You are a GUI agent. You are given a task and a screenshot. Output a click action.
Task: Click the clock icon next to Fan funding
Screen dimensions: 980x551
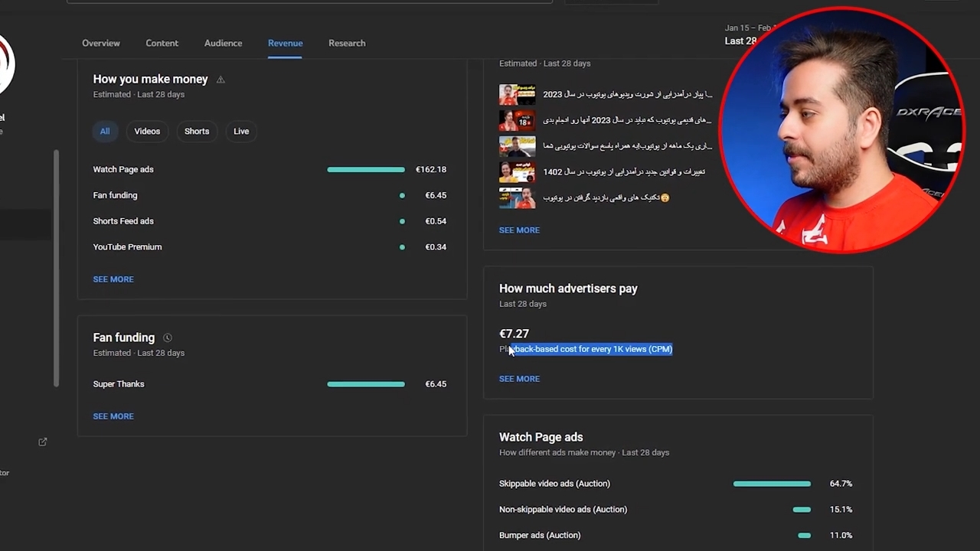[168, 337]
